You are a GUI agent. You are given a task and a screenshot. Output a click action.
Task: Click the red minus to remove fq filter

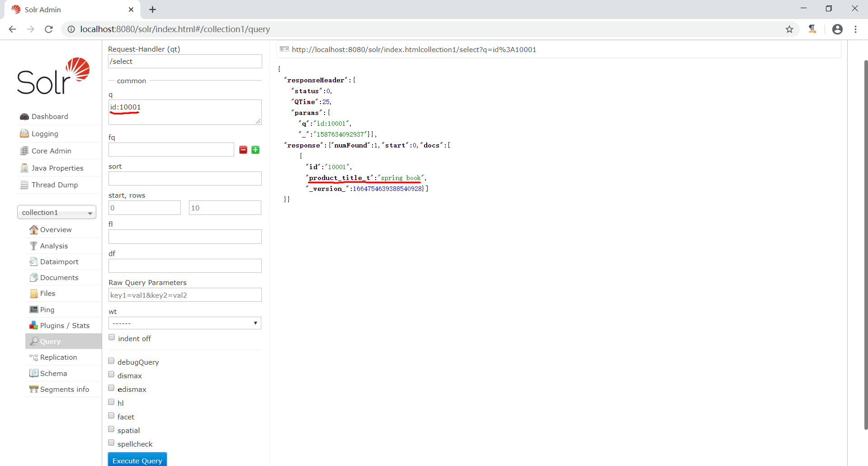(x=243, y=149)
